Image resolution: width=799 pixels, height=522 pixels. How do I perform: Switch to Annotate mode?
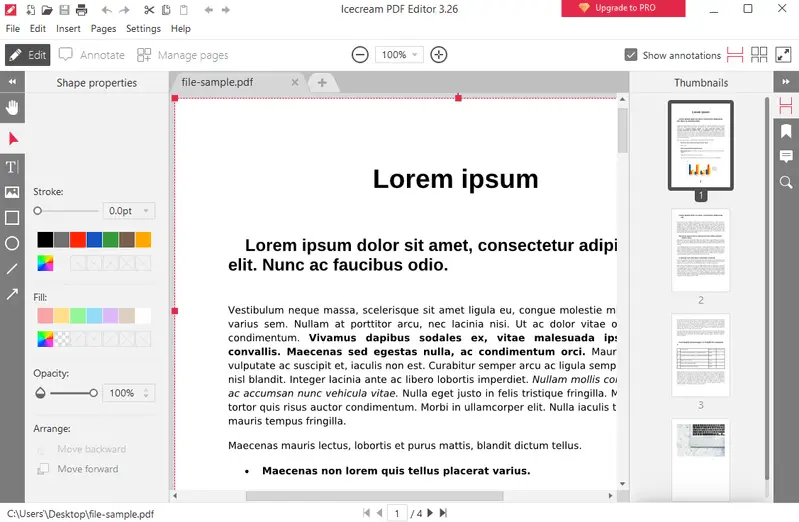(x=92, y=55)
